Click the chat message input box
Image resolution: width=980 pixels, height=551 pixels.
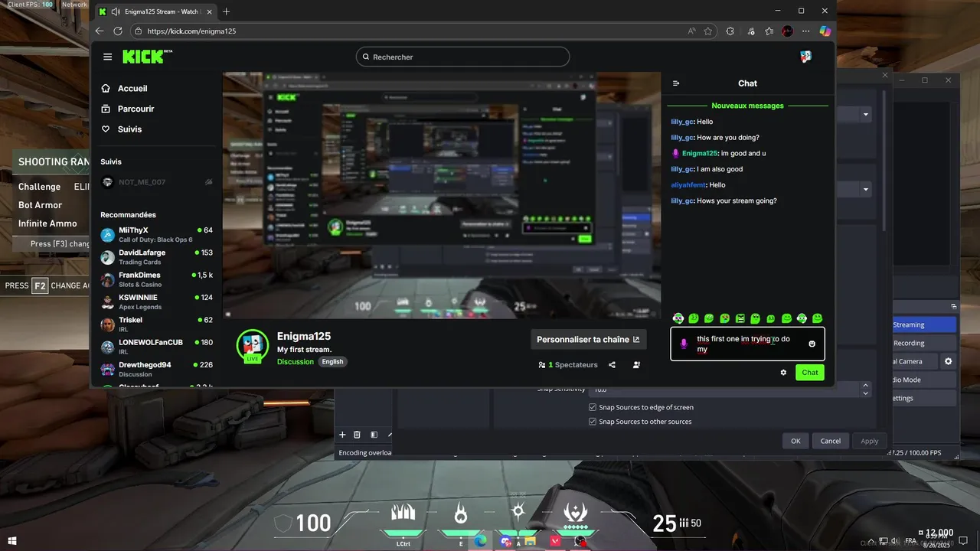tap(747, 344)
